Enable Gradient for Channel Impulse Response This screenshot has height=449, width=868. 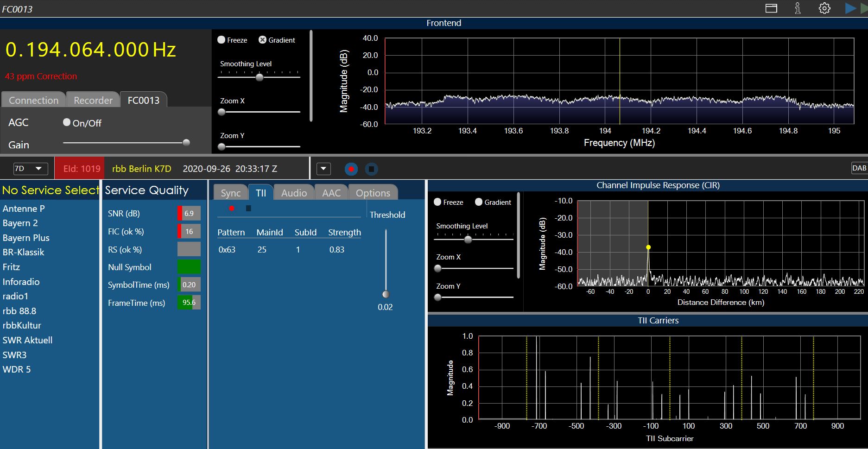pyautogui.click(x=479, y=202)
